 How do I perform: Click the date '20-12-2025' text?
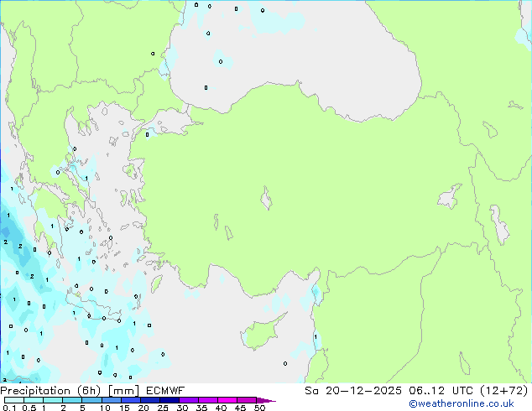(x=363, y=391)
